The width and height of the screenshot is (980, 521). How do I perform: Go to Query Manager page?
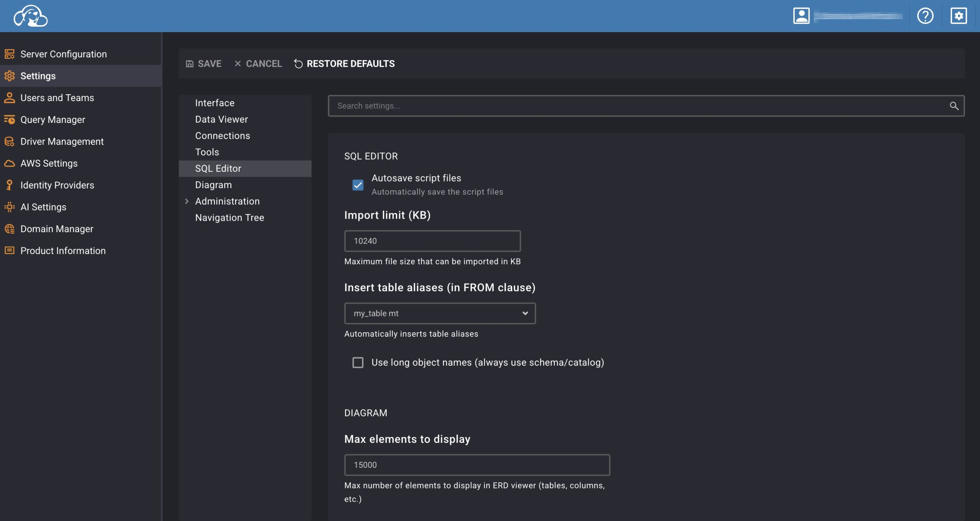pyautogui.click(x=53, y=120)
